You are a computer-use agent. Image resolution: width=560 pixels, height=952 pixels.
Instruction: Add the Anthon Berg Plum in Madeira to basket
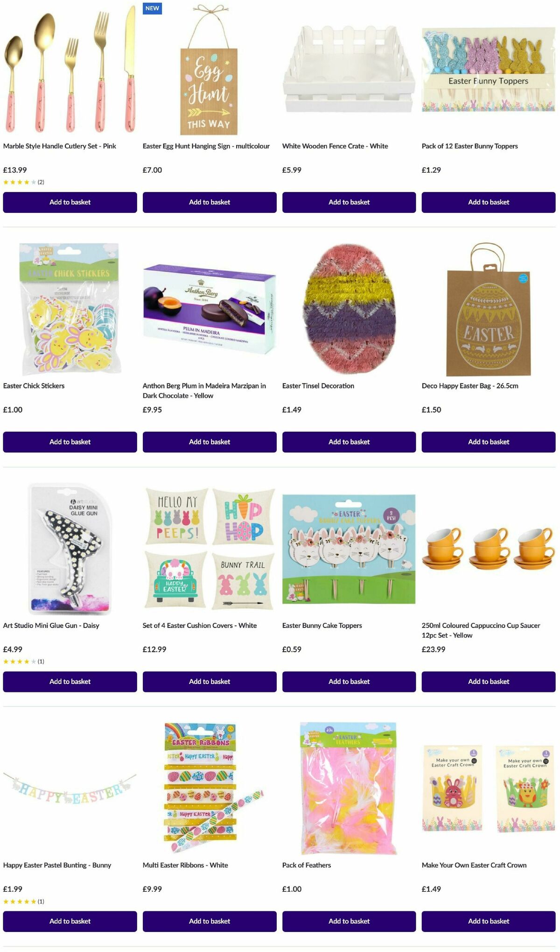click(209, 442)
